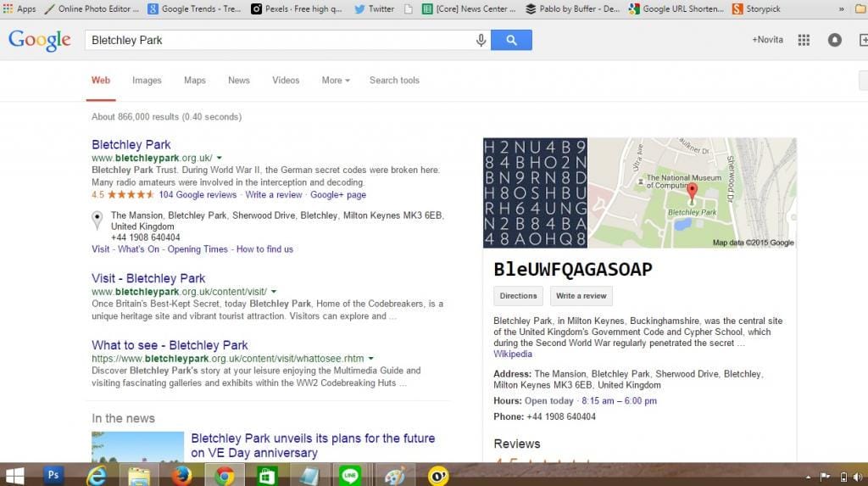Open the Google apps grid icon
Viewport: 868px width, 486px height.
(x=804, y=40)
